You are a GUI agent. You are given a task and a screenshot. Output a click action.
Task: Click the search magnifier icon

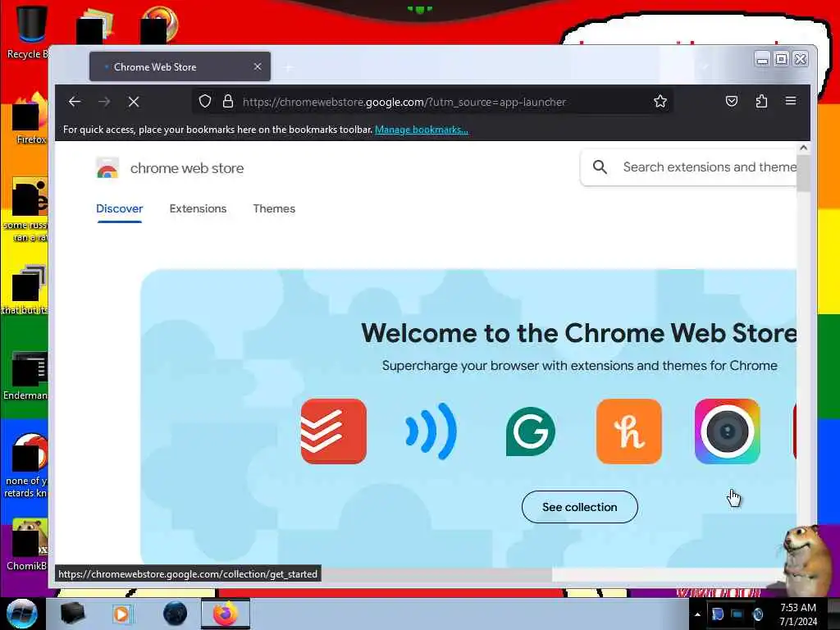pos(600,167)
